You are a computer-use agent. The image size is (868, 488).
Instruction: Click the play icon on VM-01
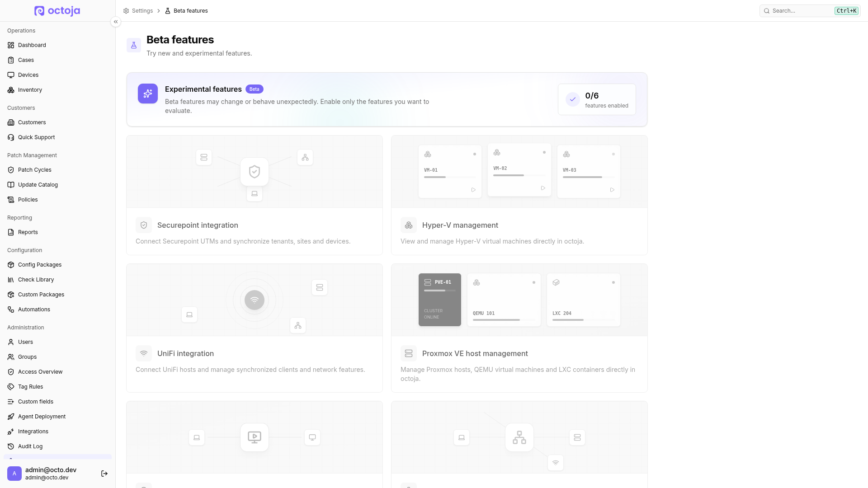473,190
